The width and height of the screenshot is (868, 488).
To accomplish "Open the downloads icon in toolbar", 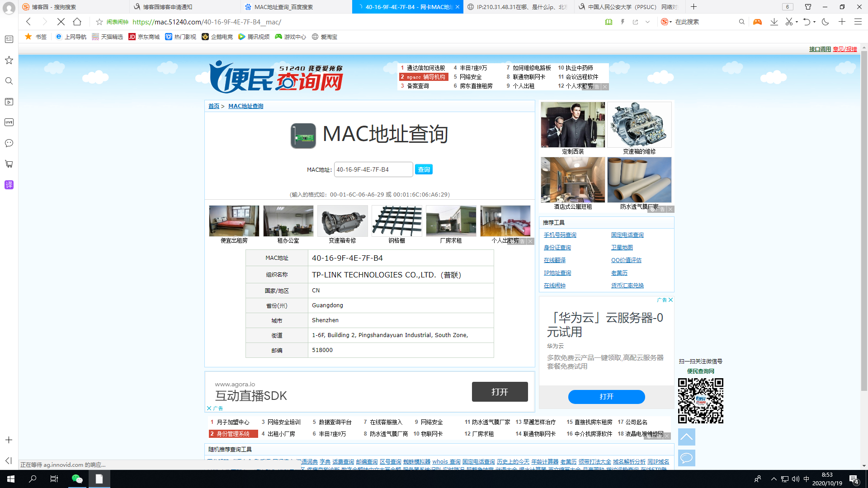I will (x=774, y=22).
